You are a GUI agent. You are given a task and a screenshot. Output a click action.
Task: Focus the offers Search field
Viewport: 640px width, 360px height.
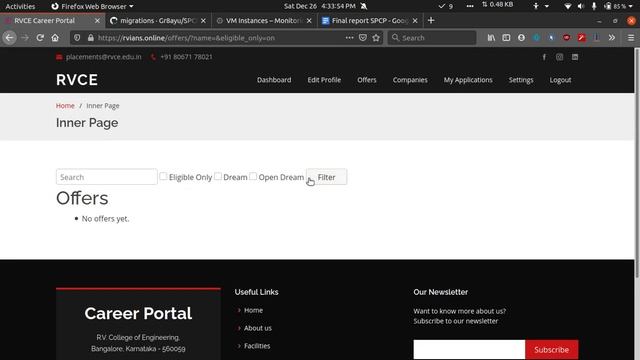pyautogui.click(x=107, y=177)
